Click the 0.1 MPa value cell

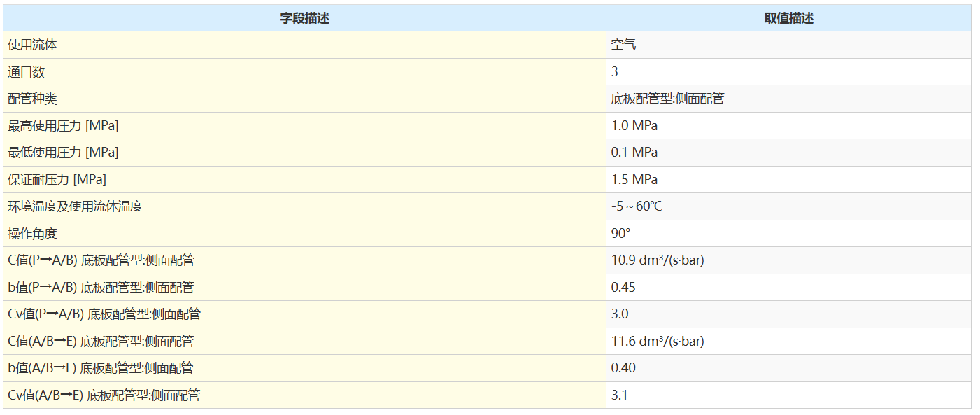634,153
